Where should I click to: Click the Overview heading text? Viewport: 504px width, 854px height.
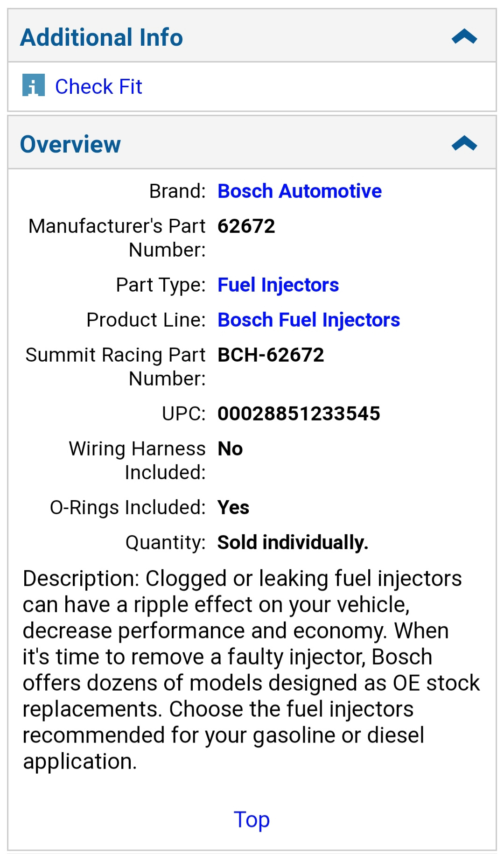click(70, 144)
